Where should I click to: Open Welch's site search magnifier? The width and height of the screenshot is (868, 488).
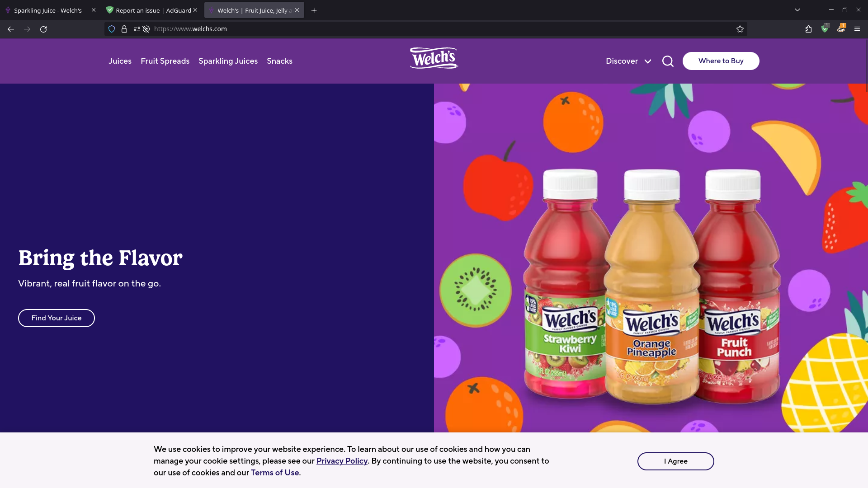tap(668, 61)
